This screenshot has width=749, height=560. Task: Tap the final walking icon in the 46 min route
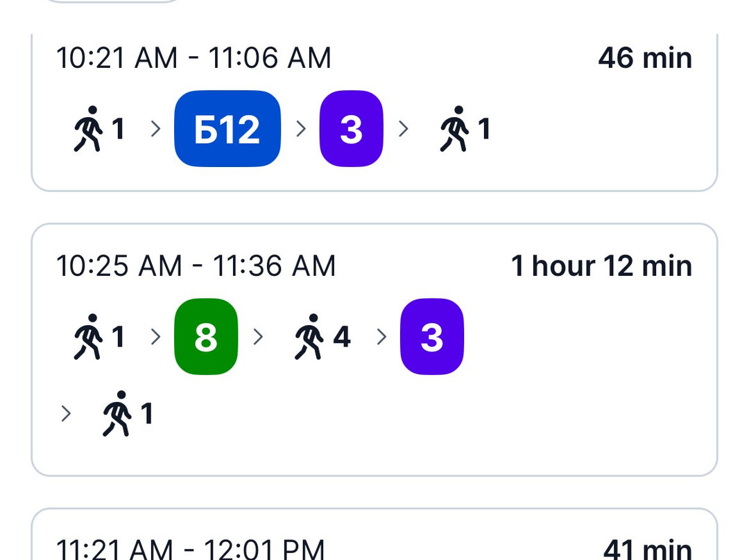tap(454, 129)
